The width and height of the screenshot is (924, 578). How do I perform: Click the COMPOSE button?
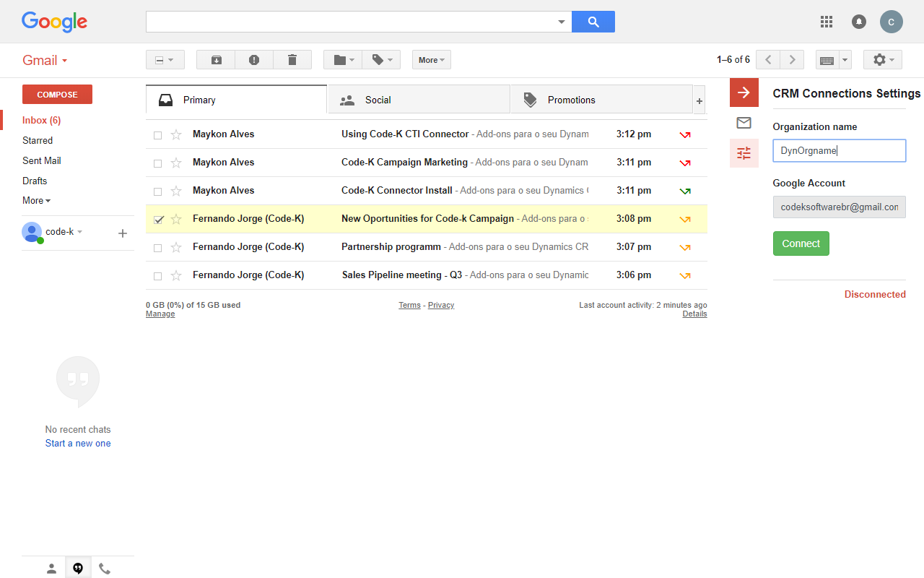point(57,95)
